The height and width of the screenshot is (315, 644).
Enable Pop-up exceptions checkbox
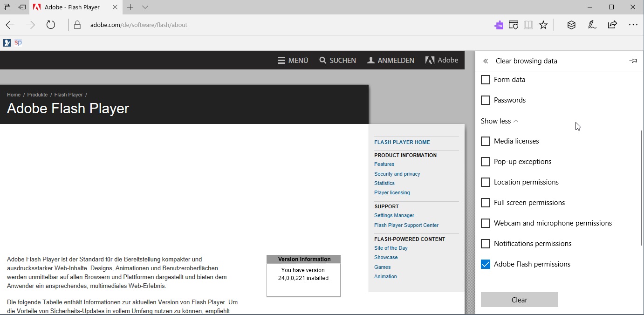[x=486, y=162]
